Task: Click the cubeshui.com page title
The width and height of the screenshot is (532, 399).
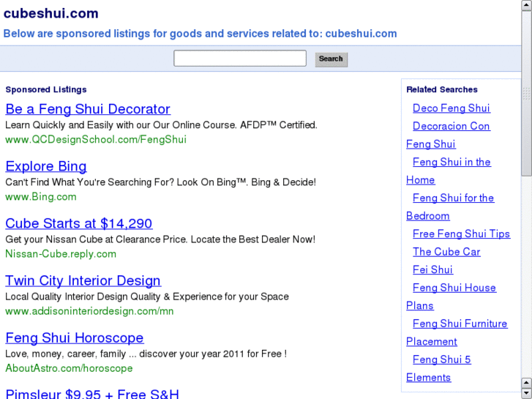Action: click(51, 13)
